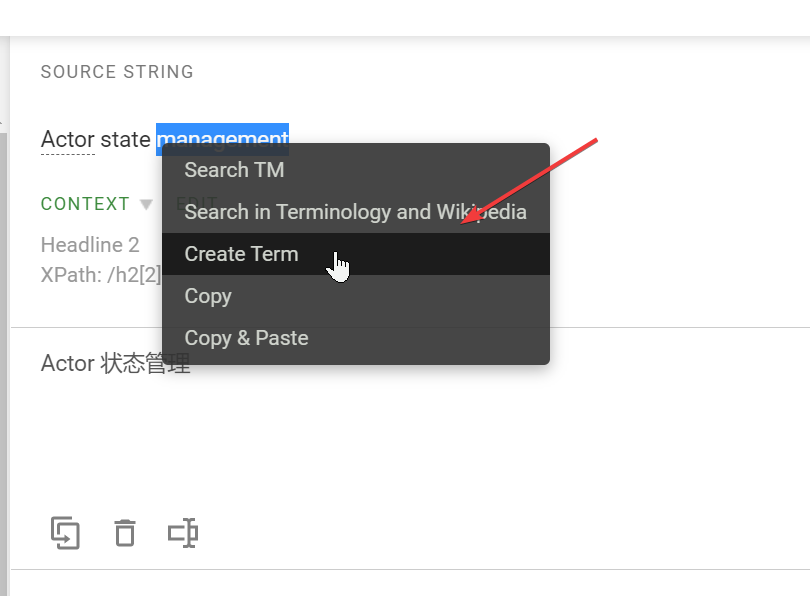Image resolution: width=810 pixels, height=596 pixels.
Task: Choose Copy & Paste option
Action: (246, 338)
